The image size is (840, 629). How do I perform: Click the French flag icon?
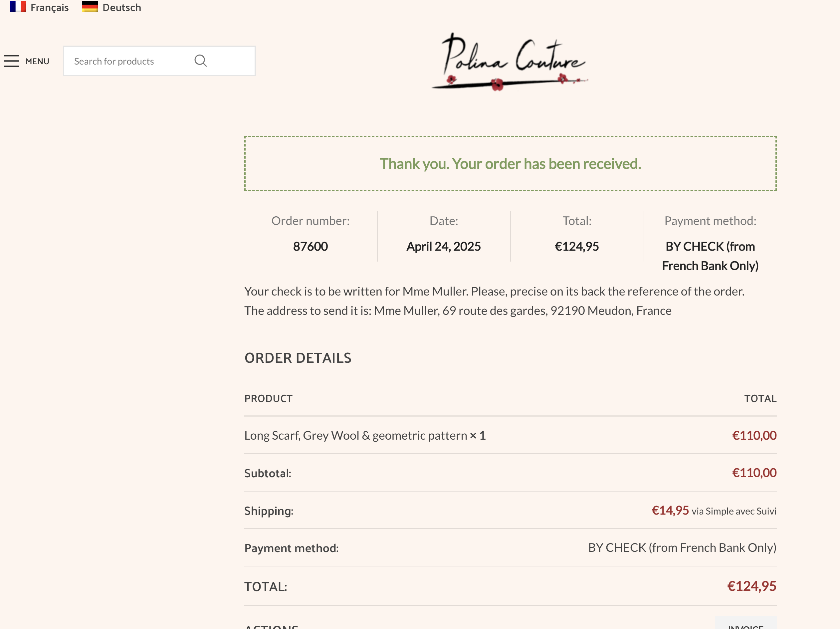point(18,7)
